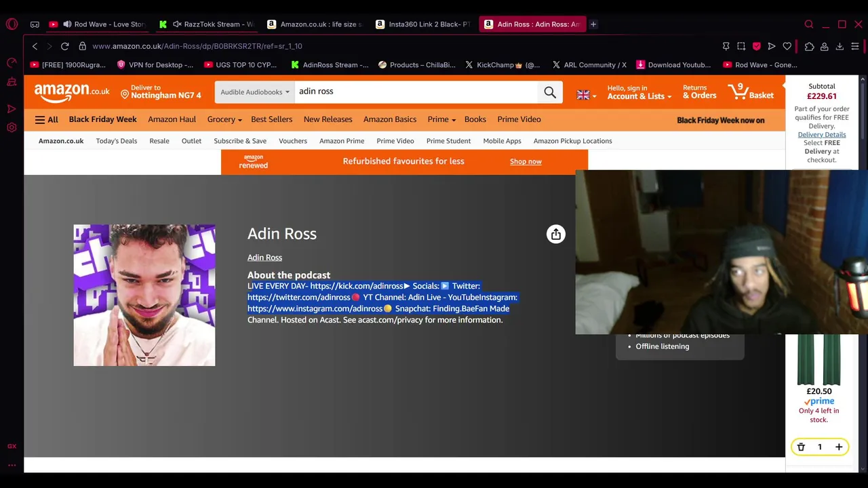Open the AdinRoss Stream bookmark
868x488 pixels.
pos(330,65)
